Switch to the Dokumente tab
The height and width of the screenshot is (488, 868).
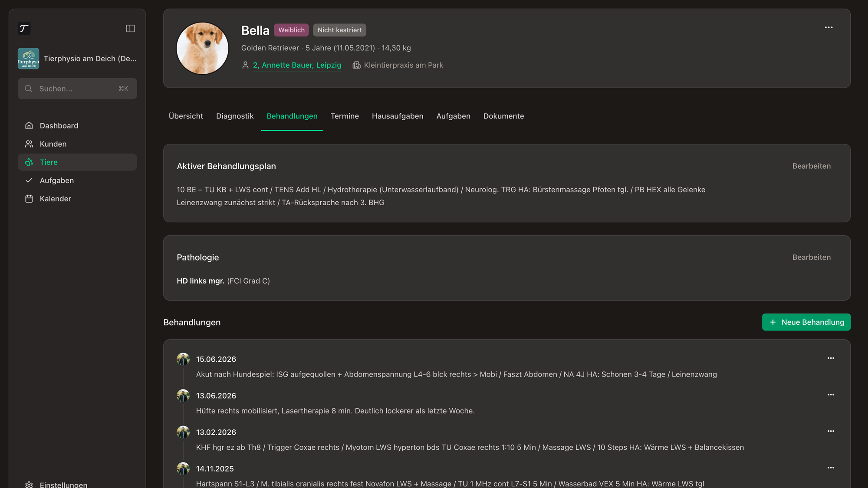point(503,116)
